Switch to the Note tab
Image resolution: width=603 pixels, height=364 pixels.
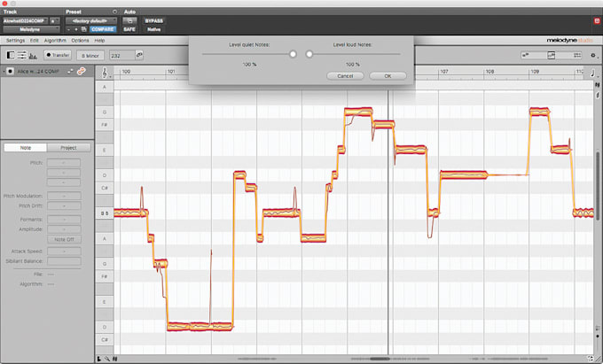pos(26,148)
